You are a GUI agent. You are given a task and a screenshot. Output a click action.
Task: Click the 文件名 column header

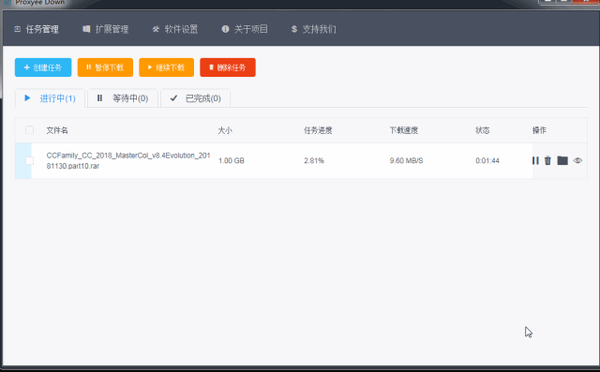[57, 131]
